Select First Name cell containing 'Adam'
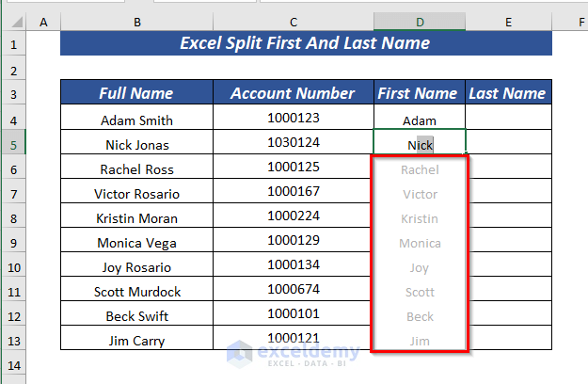 420,120
